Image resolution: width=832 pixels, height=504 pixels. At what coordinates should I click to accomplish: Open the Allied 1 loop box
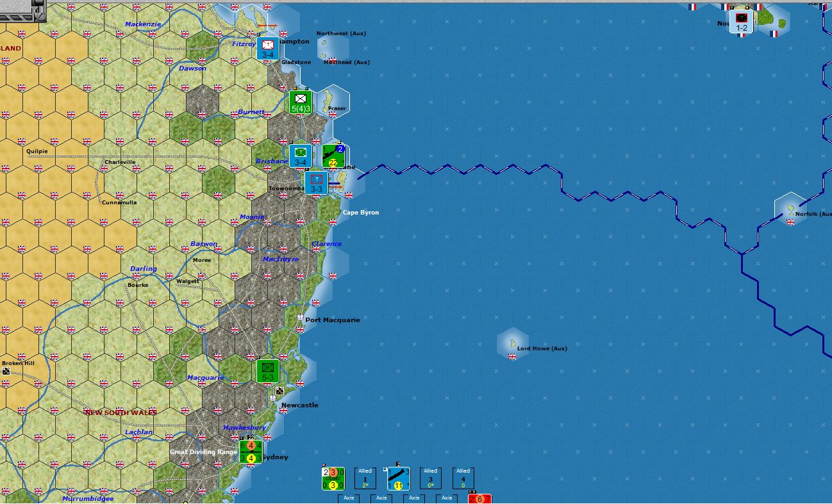[365, 478]
